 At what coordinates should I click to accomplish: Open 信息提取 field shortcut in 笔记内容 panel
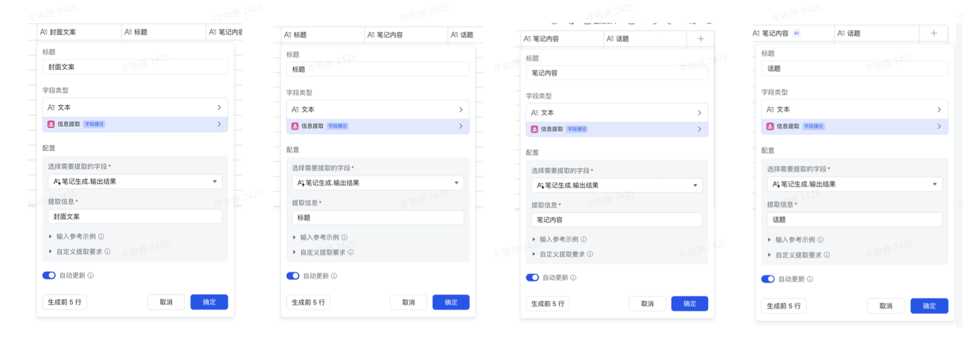(616, 129)
